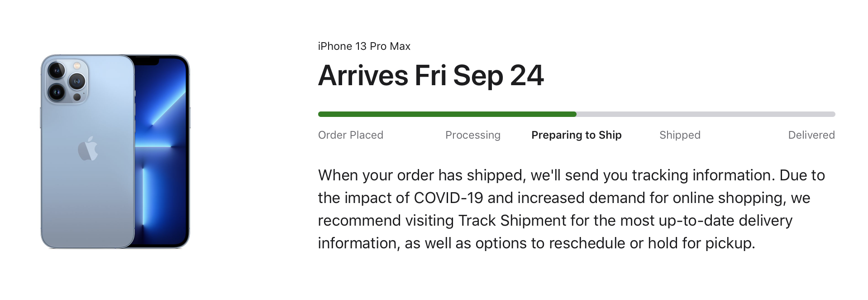Viewport: 868px width, 300px height.
Task: Select the Delivered step label
Action: 811,135
